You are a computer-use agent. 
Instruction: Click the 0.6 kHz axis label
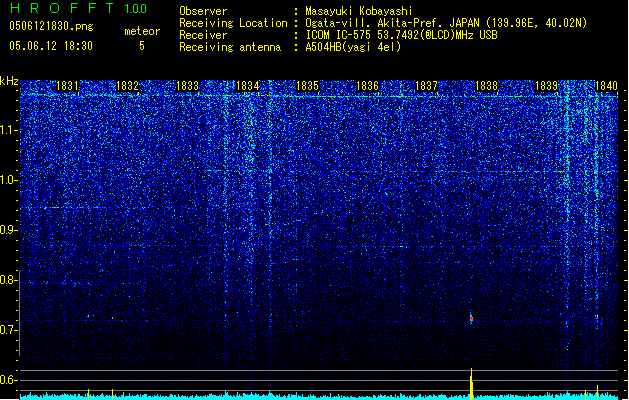(8, 380)
